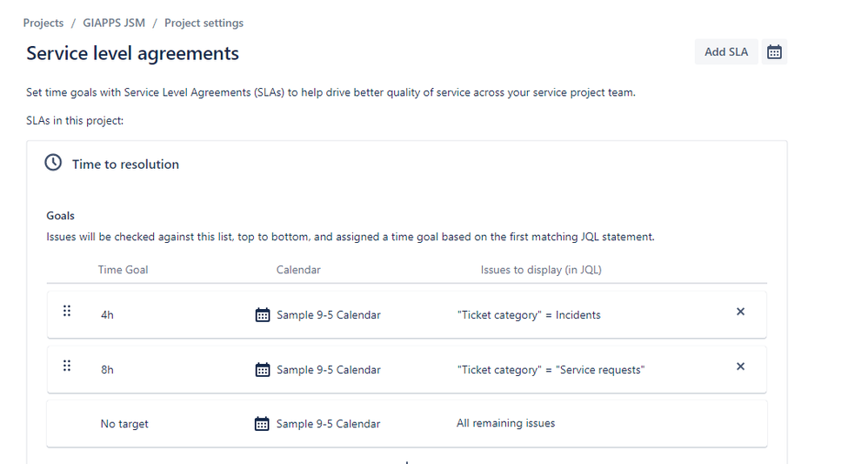Edit the 8h time goal value
This screenshot has width=868, height=464.
click(x=107, y=370)
